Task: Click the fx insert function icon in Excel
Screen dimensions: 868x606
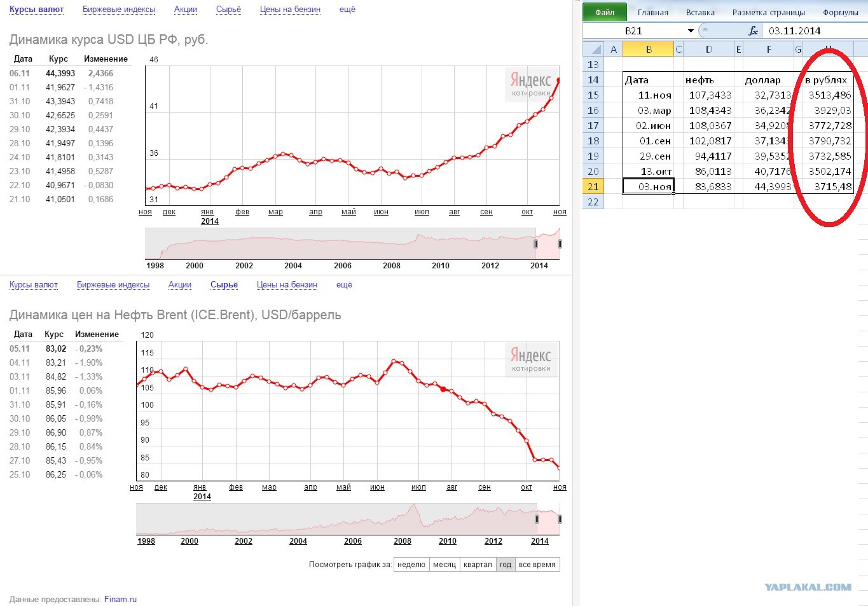Action: point(753,31)
